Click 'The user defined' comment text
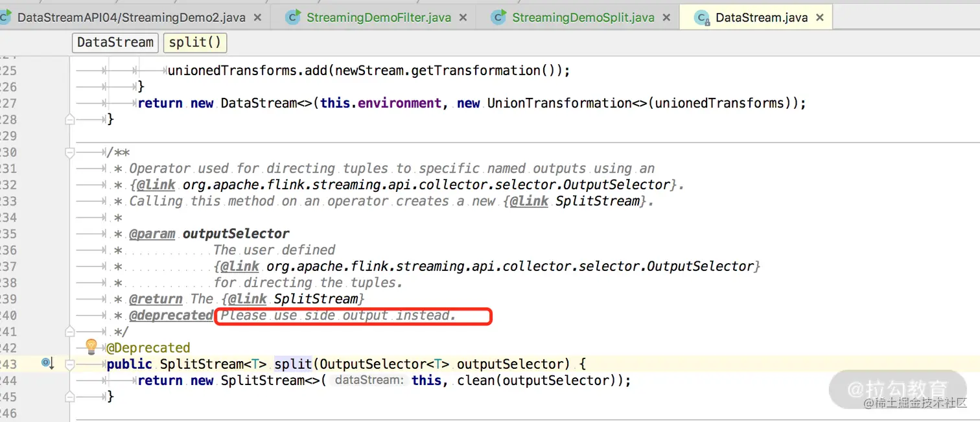The height and width of the screenshot is (422, 980). [274, 250]
